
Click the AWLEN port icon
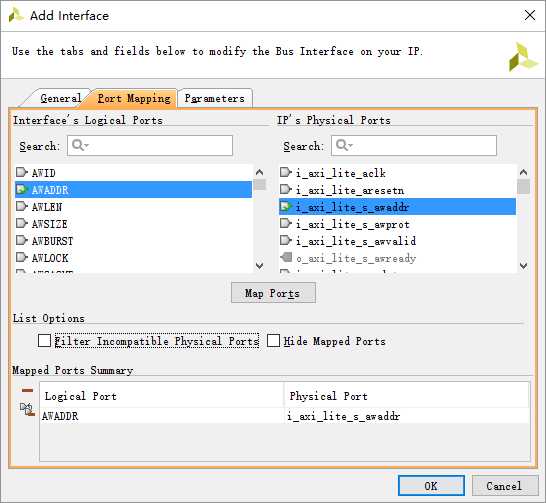(x=22, y=206)
